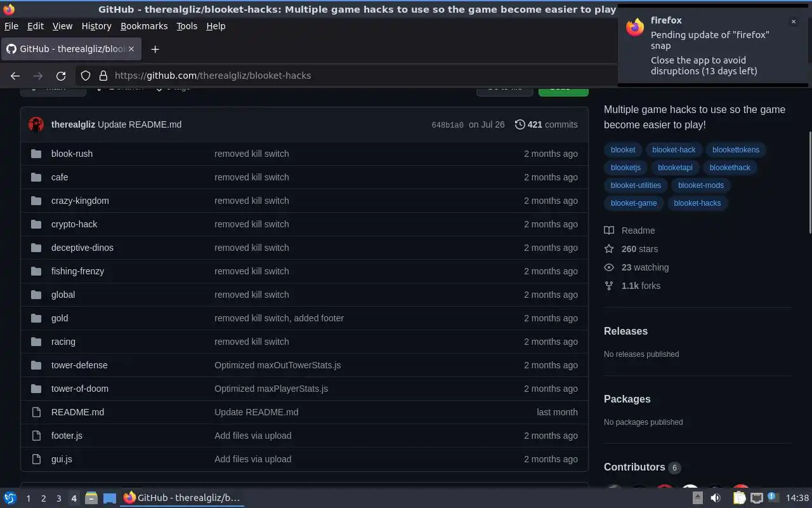Open the History menu
Viewport: 812px width, 508px height.
pos(96,26)
